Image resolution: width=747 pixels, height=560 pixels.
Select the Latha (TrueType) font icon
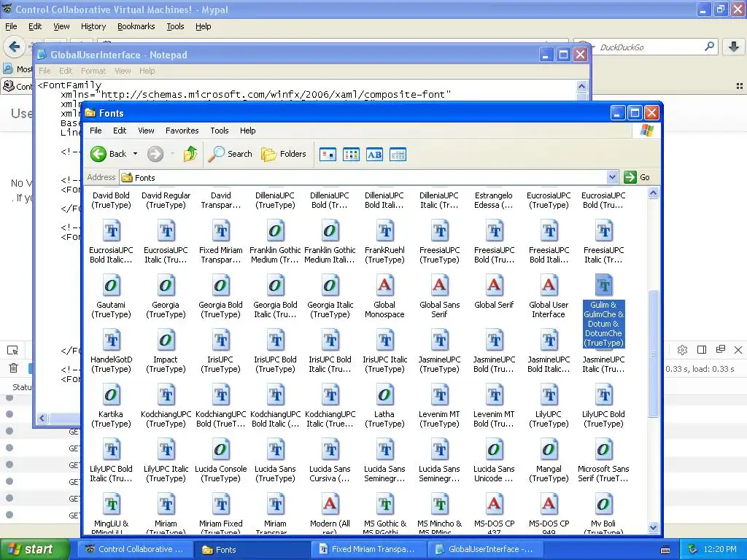tap(384, 394)
